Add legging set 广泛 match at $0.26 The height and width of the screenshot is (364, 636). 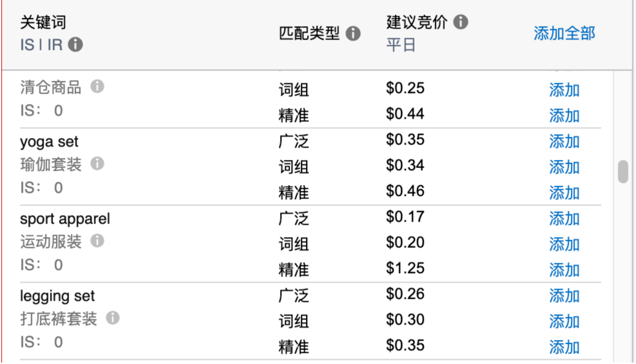click(x=564, y=296)
